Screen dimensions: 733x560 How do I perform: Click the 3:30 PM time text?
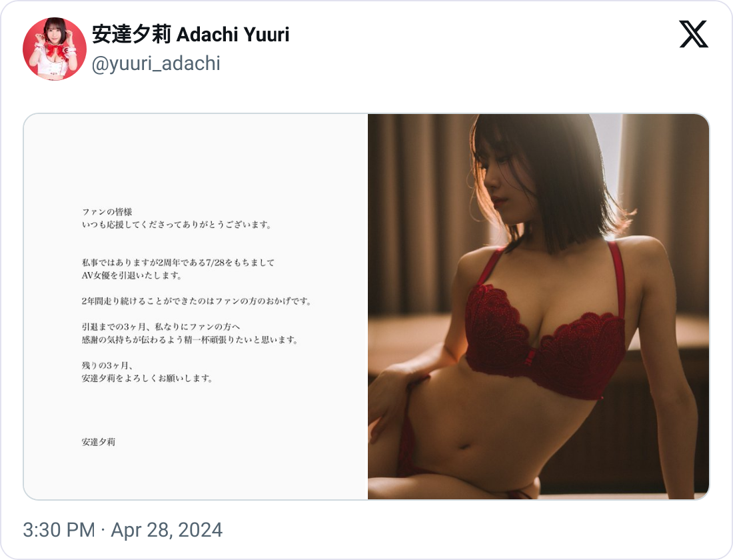tap(59, 530)
